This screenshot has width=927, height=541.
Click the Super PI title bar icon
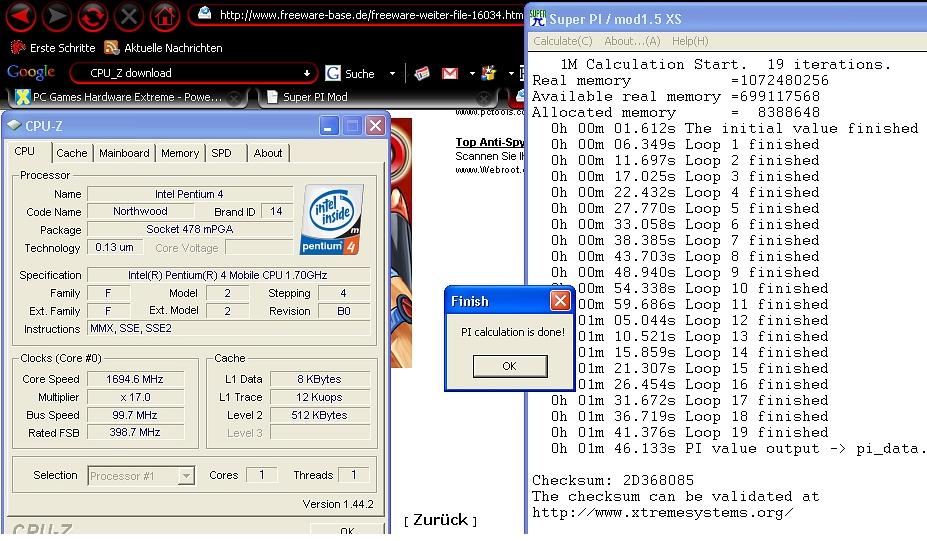click(x=537, y=18)
